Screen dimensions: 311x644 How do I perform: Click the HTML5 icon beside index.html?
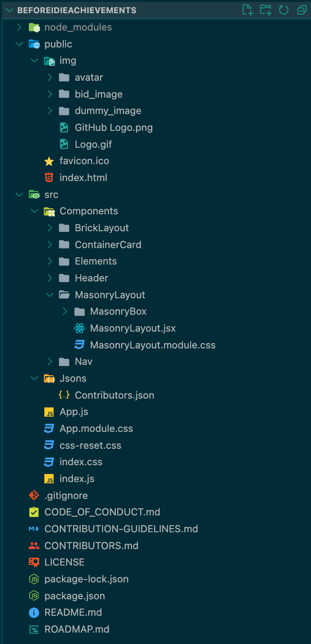[x=49, y=177]
